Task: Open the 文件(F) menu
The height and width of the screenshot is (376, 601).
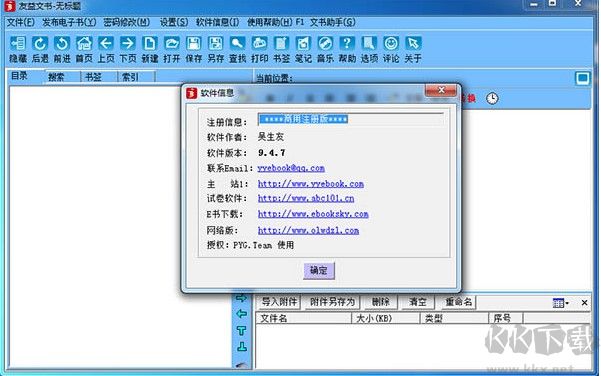Action: click(x=20, y=22)
